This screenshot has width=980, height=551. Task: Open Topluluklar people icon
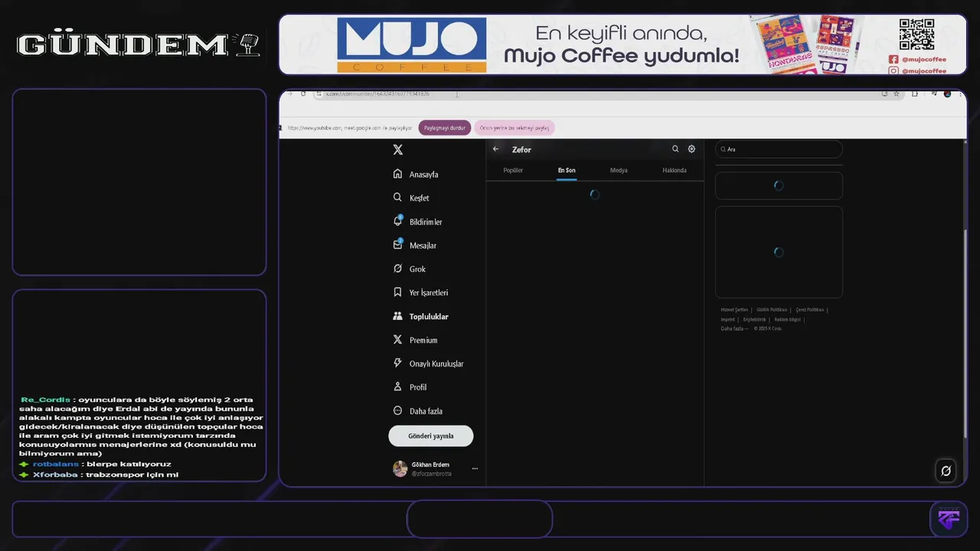point(397,316)
